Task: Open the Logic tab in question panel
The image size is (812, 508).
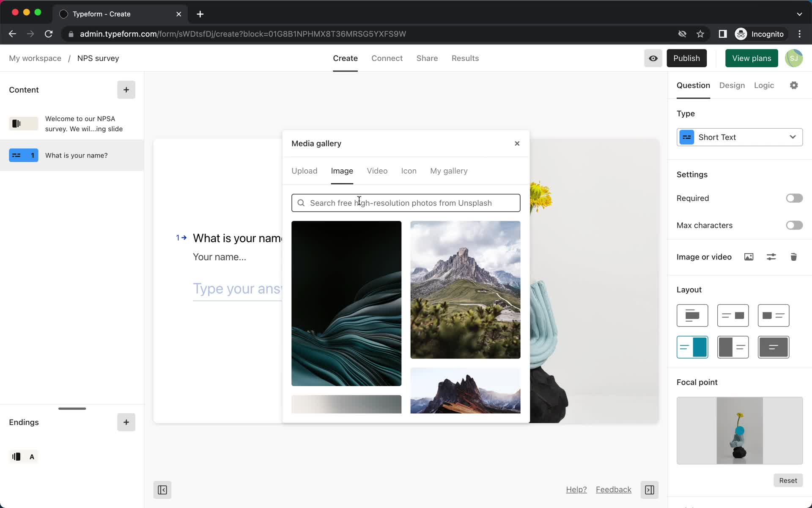Action: 763,85
